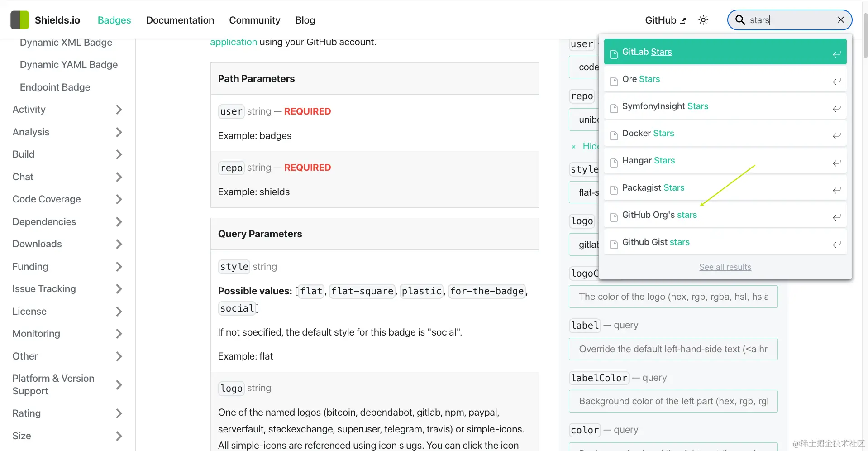Click the document icon beside Github Gist stars
The height and width of the screenshot is (451, 868).
click(x=614, y=245)
